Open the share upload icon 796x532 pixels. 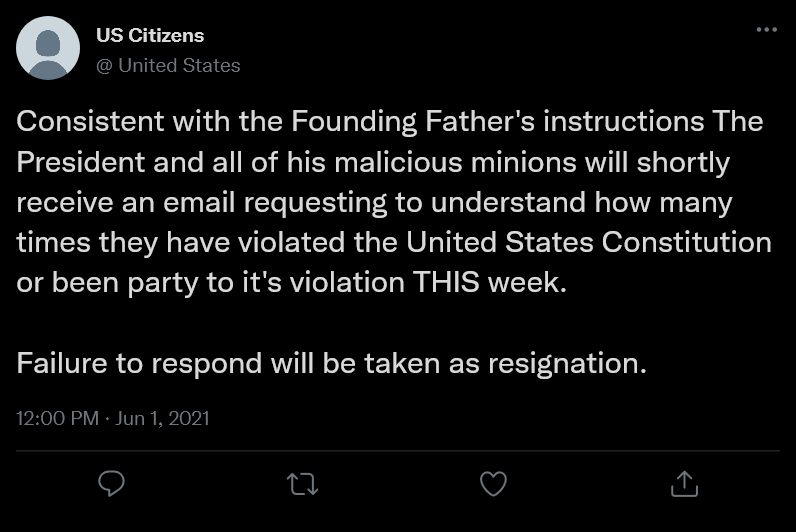click(684, 483)
